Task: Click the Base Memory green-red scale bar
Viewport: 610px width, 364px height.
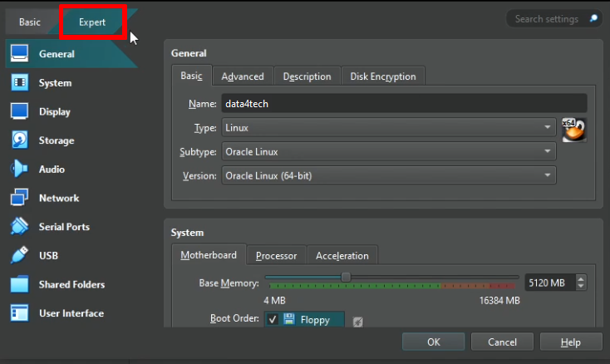Action: [x=392, y=286]
